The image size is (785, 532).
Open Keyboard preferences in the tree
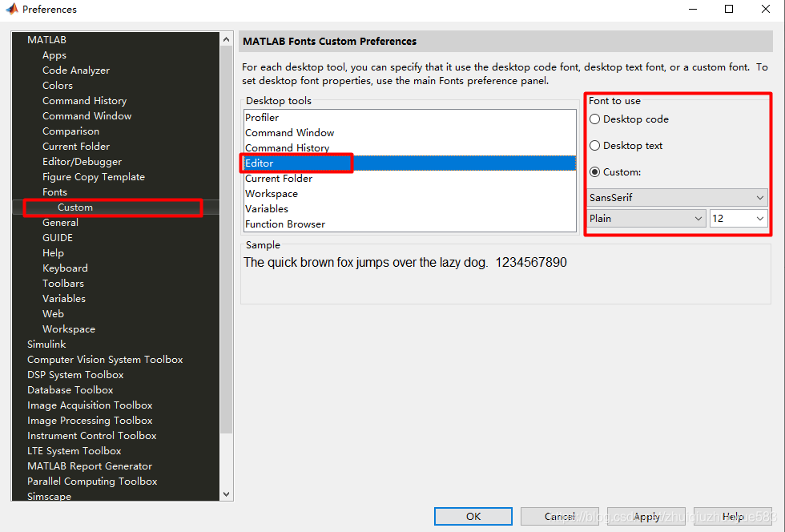[x=65, y=268]
